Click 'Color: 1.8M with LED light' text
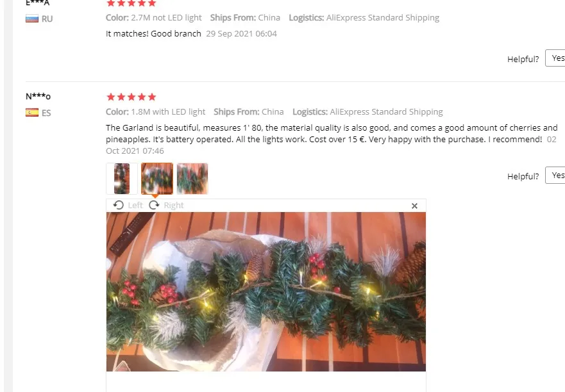 point(155,112)
